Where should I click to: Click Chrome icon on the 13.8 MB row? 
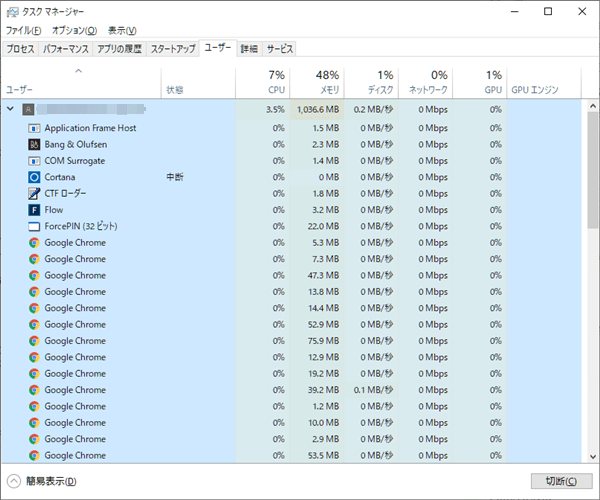click(34, 292)
